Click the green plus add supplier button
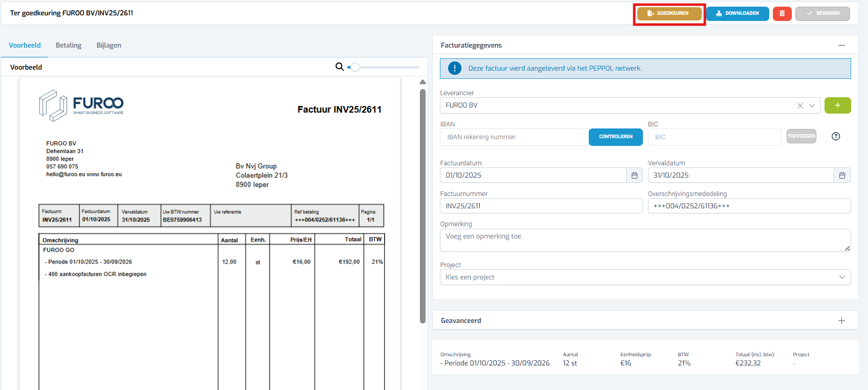The image size is (868, 390). point(837,105)
